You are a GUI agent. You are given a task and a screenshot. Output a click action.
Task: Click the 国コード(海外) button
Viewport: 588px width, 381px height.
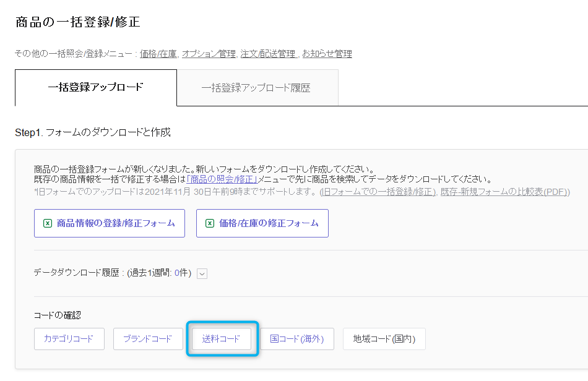pos(297,339)
